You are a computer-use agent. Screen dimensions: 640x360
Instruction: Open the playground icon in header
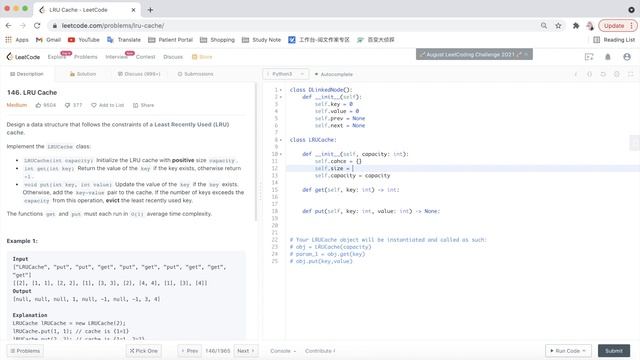589,57
